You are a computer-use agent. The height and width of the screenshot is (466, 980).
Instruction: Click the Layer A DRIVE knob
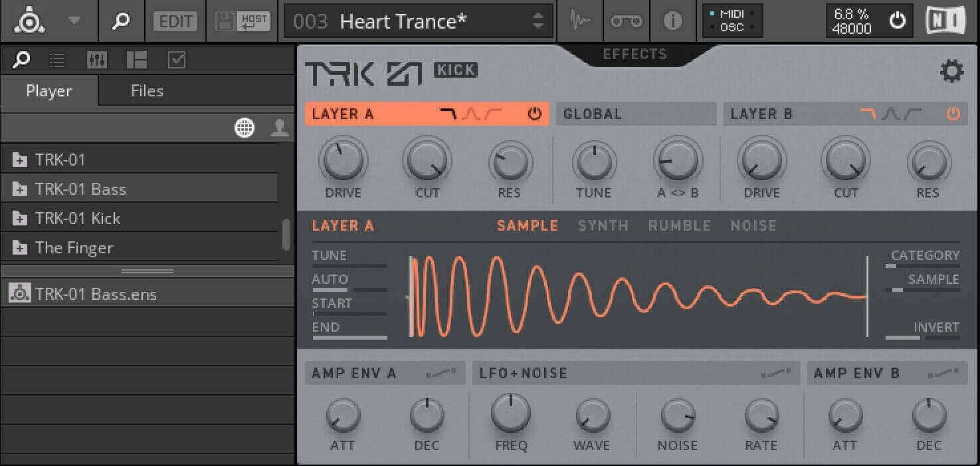[343, 160]
